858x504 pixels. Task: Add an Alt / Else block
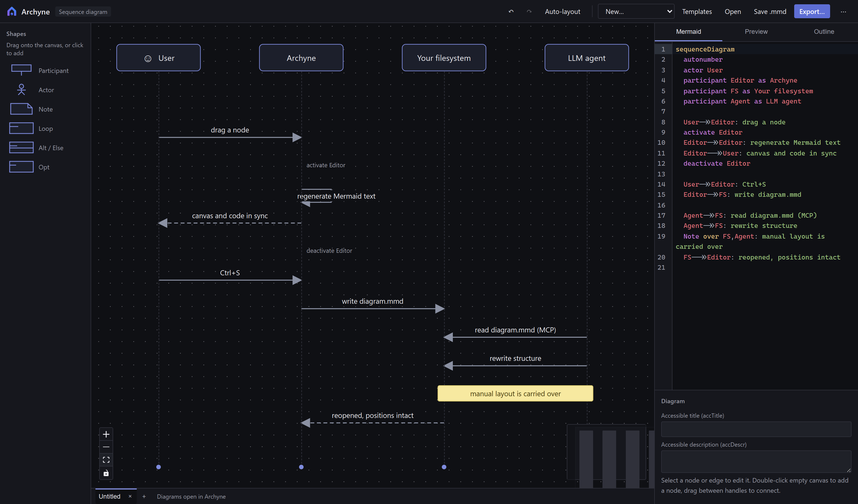(x=45, y=148)
